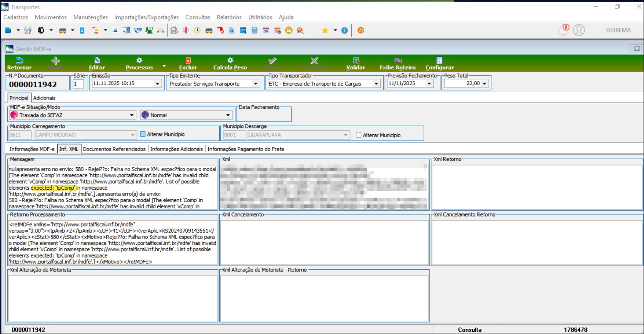Check Alterar Município for Descarga
Viewport: 644px width, 334px height.
(x=358, y=135)
